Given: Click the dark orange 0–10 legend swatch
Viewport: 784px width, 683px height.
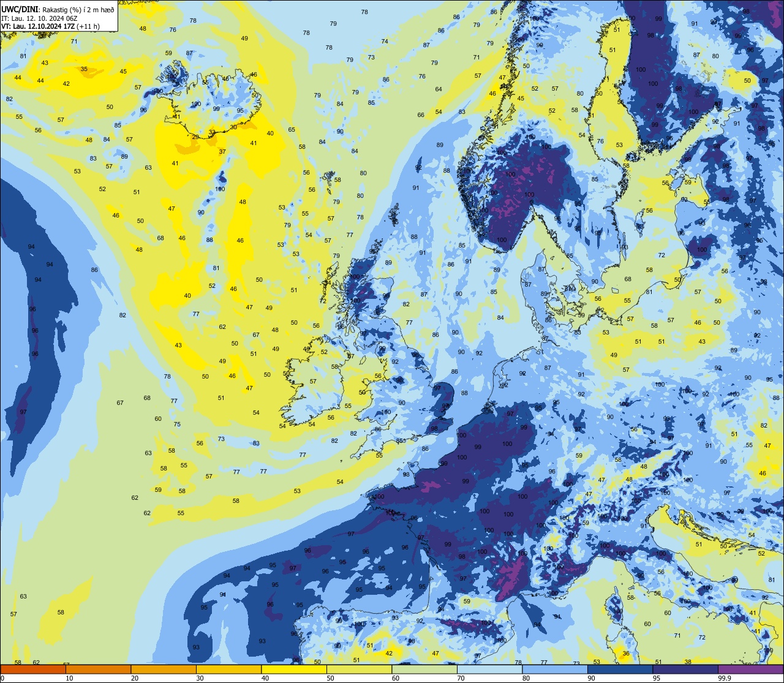Looking at the screenshot, I should pyautogui.click(x=33, y=670).
